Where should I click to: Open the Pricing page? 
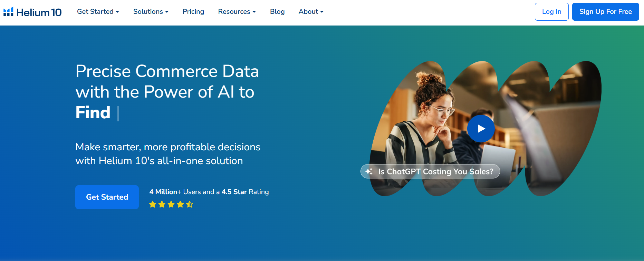pyautogui.click(x=193, y=12)
